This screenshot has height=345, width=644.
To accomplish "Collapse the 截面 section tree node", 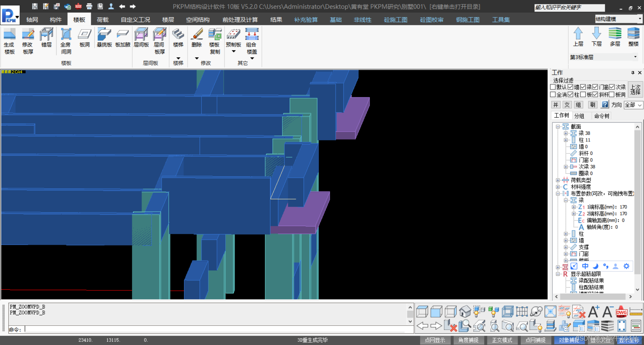I will (x=558, y=127).
